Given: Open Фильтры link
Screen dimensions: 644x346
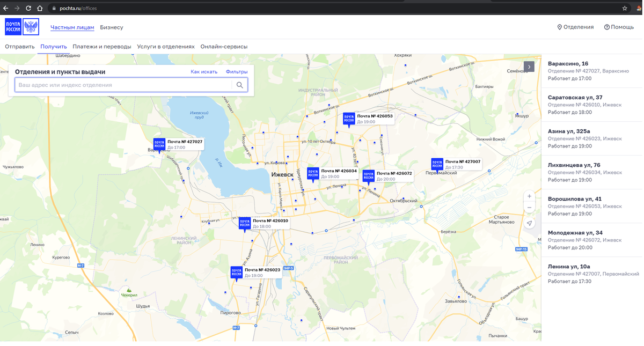Looking at the screenshot, I should coord(237,72).
